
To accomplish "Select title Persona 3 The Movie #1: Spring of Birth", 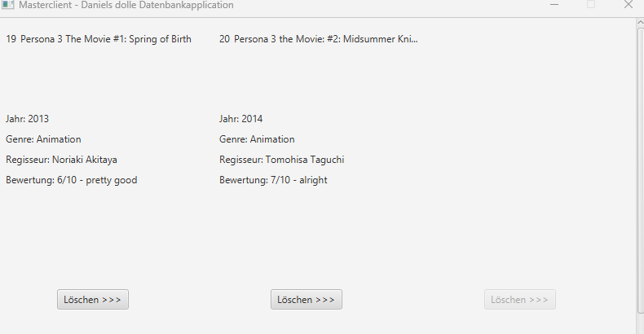I will tap(106, 39).
